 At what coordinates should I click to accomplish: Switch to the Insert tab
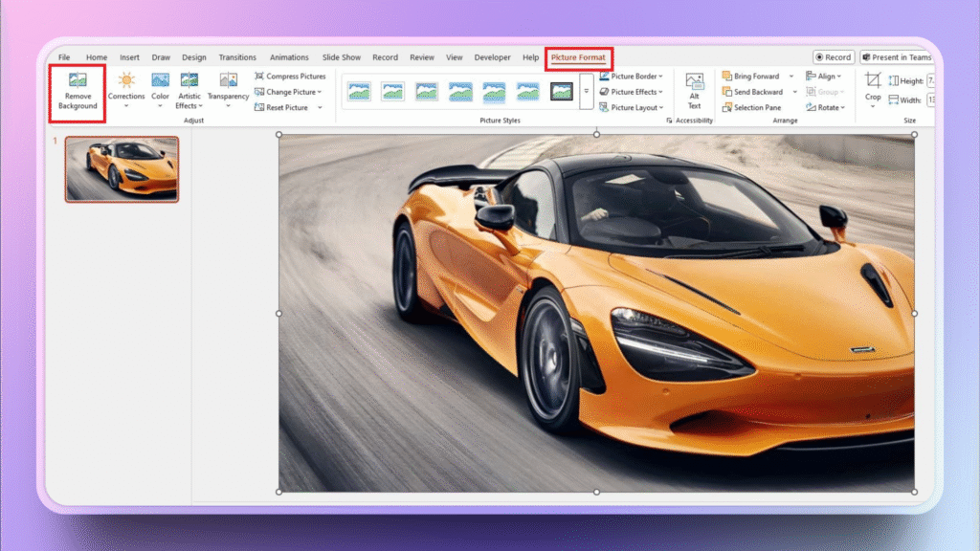pos(129,57)
